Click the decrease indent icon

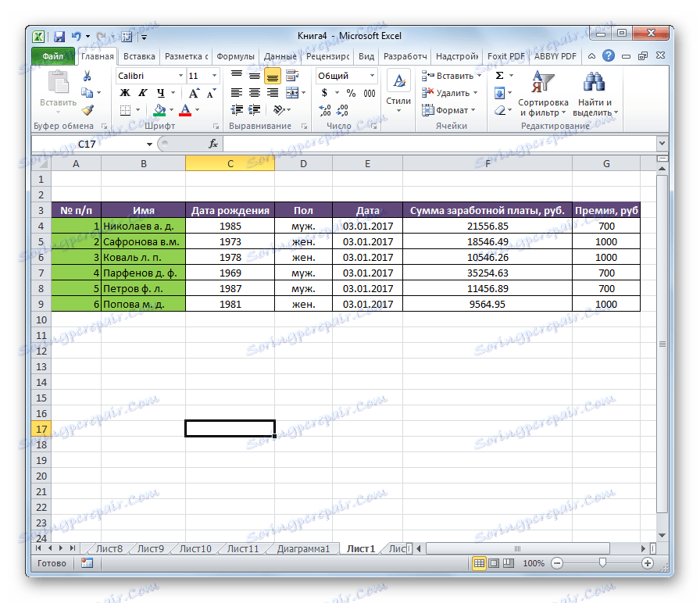click(237, 110)
